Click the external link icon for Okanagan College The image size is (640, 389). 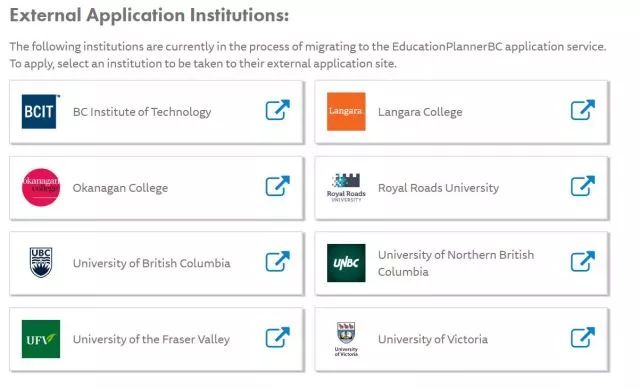[x=278, y=186]
